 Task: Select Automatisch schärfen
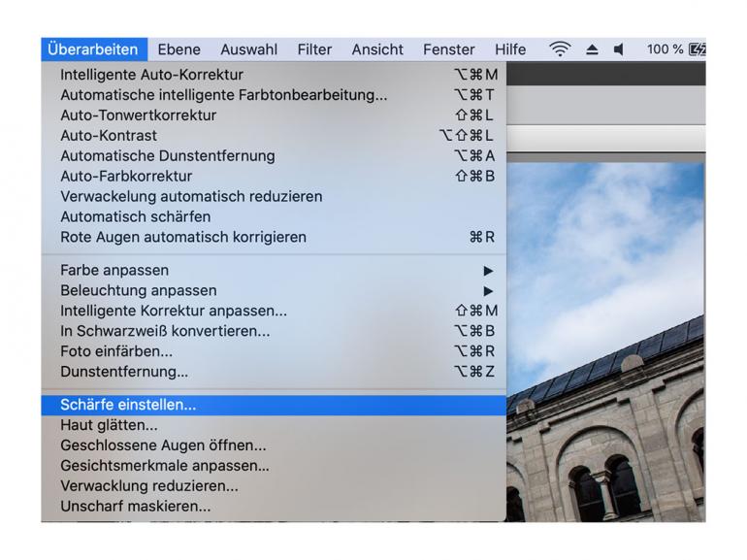[x=274, y=216]
